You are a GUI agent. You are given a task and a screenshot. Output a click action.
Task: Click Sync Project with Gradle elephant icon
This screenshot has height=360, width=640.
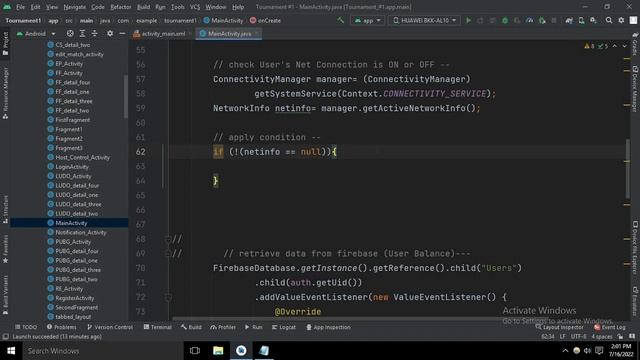569,20
